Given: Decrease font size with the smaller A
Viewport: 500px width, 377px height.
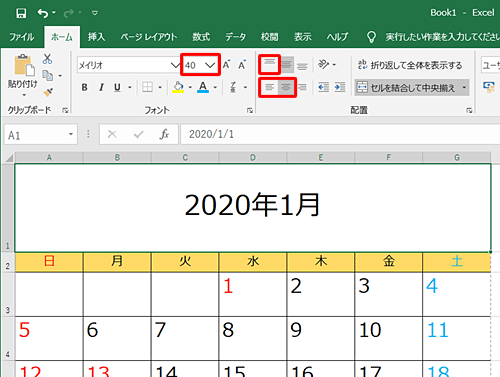Looking at the screenshot, I should tap(242, 64).
